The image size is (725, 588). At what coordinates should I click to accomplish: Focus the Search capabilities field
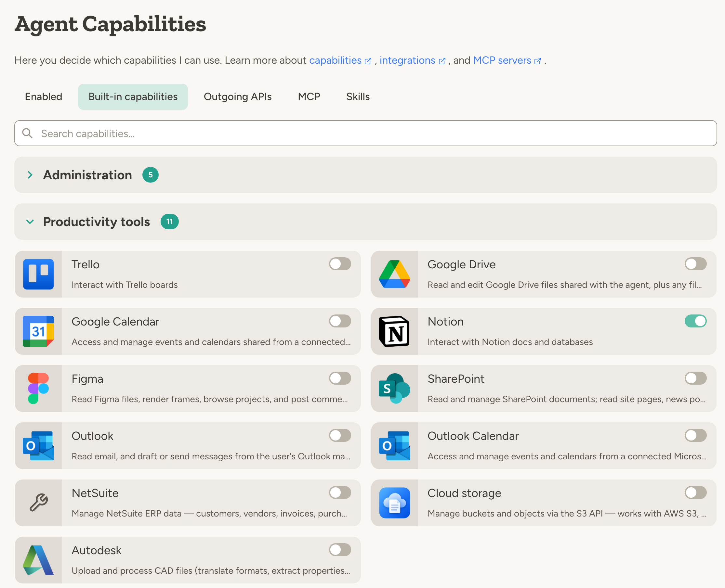coord(365,133)
